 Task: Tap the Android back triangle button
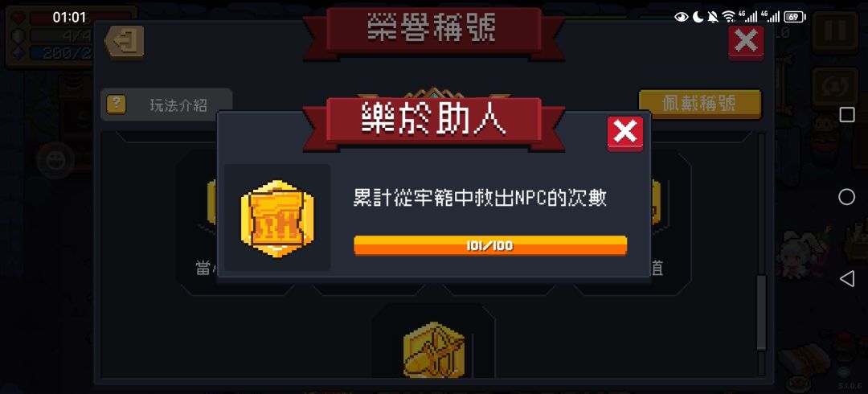pos(847,279)
